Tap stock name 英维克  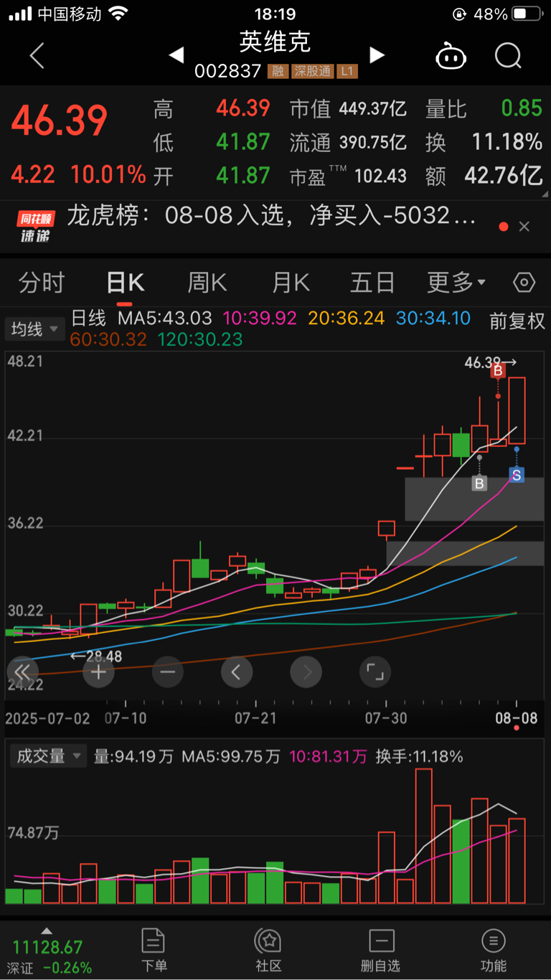coord(275,42)
